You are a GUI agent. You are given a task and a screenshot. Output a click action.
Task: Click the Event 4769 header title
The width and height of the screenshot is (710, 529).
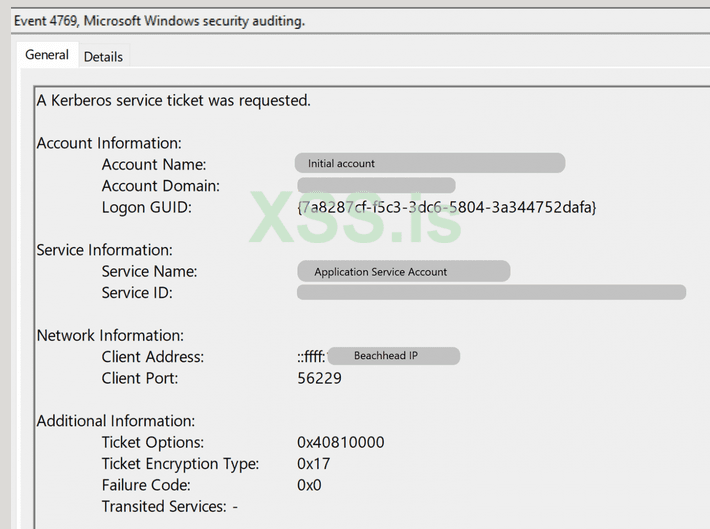click(x=160, y=20)
